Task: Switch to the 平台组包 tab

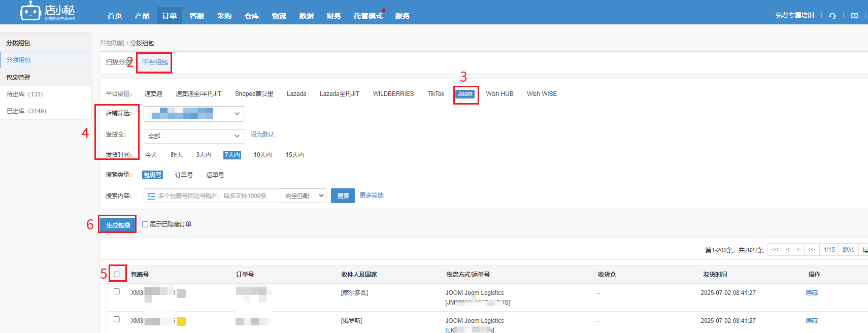Action: tap(155, 62)
